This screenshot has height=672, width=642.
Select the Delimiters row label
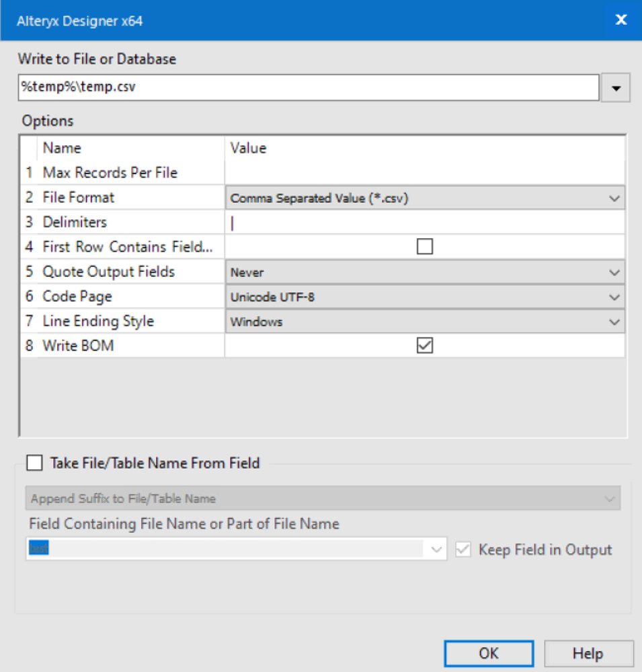(75, 223)
